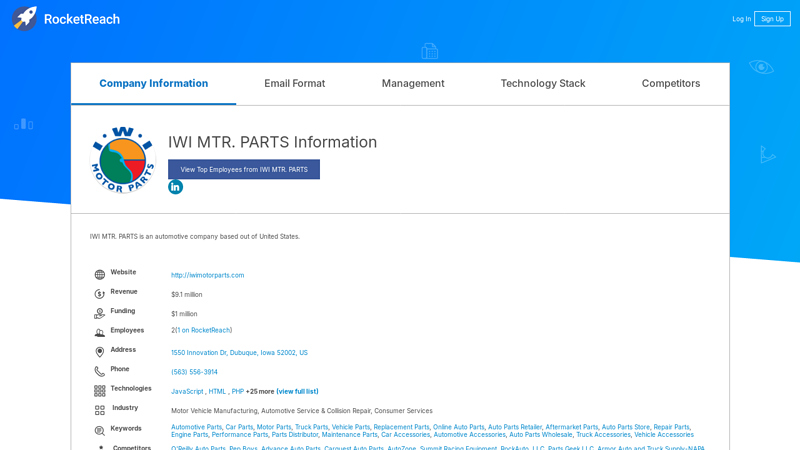This screenshot has width=800, height=450.
Task: Click the magnifier icon beside Keywords
Action: (99, 431)
